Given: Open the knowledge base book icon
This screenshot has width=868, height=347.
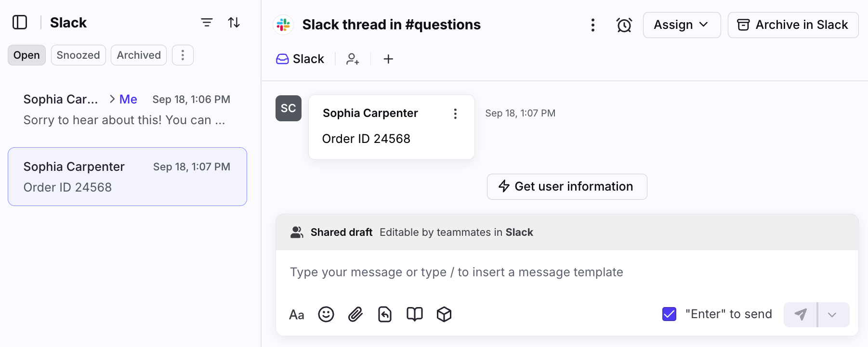Looking at the screenshot, I should (414, 314).
